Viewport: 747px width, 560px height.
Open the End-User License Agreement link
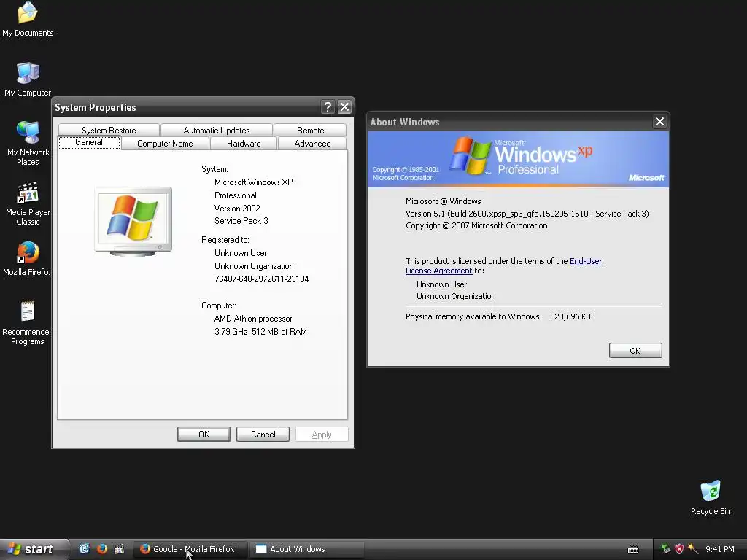pyautogui.click(x=503, y=265)
